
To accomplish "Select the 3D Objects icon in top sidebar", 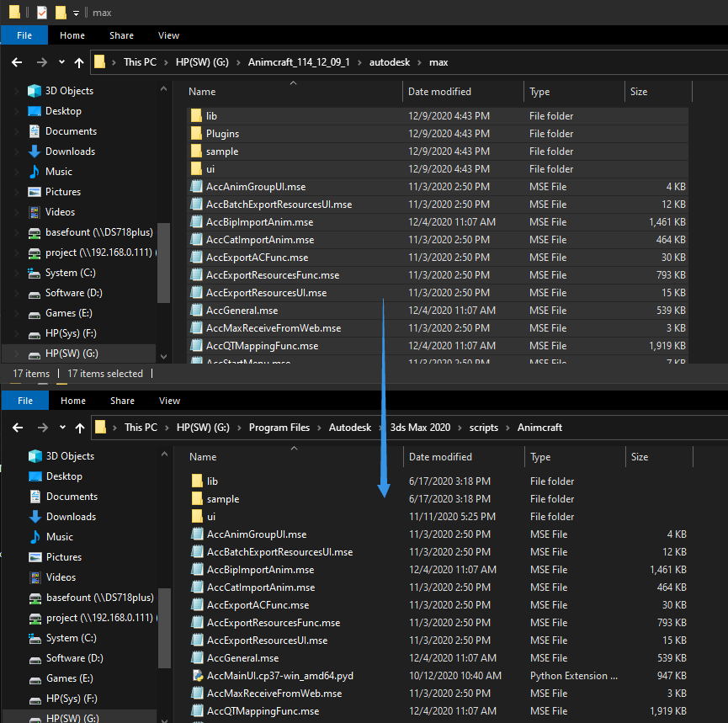I will pos(35,91).
